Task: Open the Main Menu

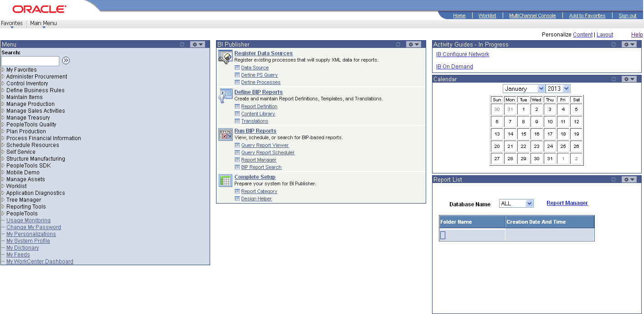Action: pos(43,23)
